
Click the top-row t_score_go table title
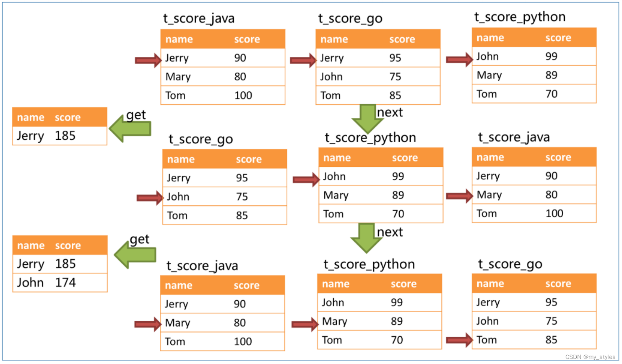click(350, 18)
